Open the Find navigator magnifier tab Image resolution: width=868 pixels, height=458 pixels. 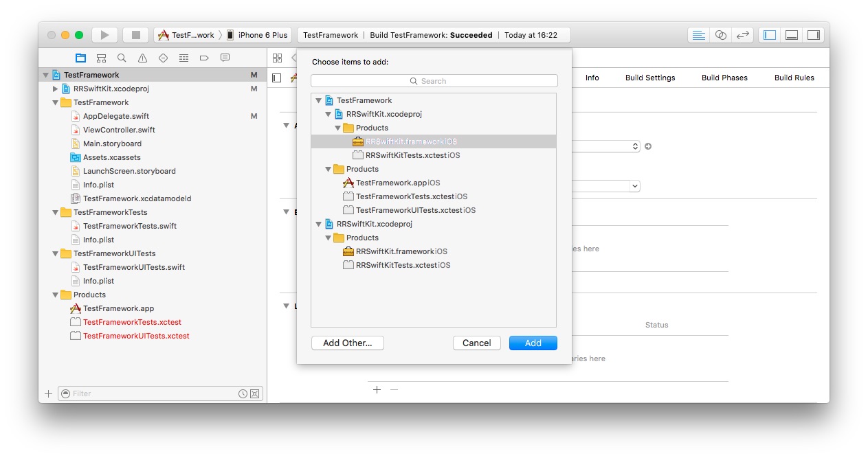point(122,58)
